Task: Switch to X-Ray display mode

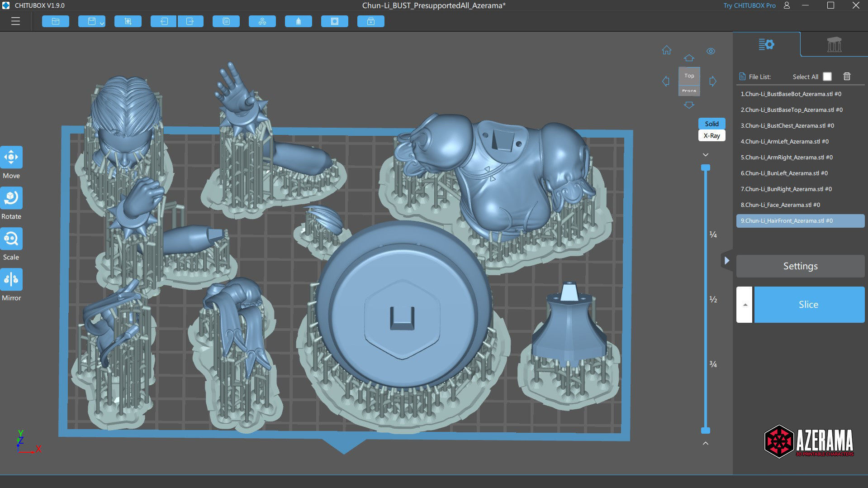Action: (711, 135)
